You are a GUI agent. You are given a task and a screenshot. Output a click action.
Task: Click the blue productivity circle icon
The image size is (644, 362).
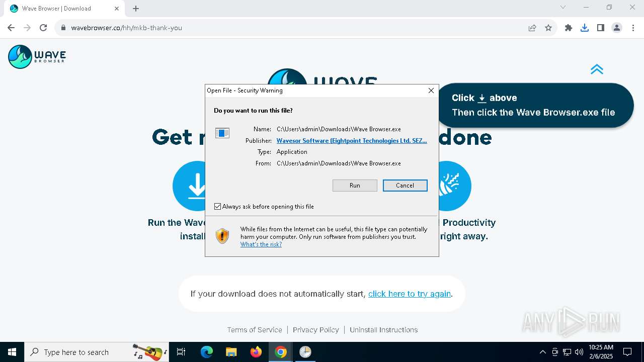click(455, 186)
